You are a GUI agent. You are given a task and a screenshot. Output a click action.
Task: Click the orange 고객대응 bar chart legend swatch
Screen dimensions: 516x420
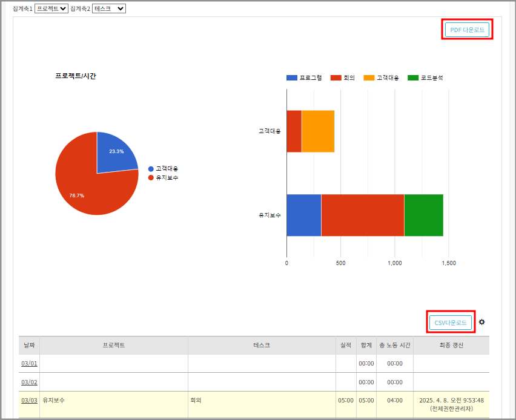(x=369, y=78)
